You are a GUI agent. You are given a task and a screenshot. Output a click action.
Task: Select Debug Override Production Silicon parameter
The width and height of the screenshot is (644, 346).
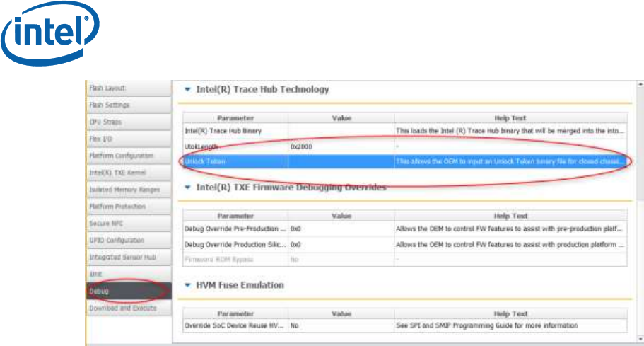click(x=235, y=244)
